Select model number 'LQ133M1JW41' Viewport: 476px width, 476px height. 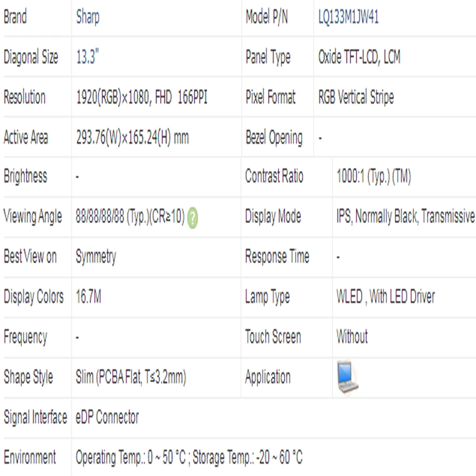click(348, 17)
